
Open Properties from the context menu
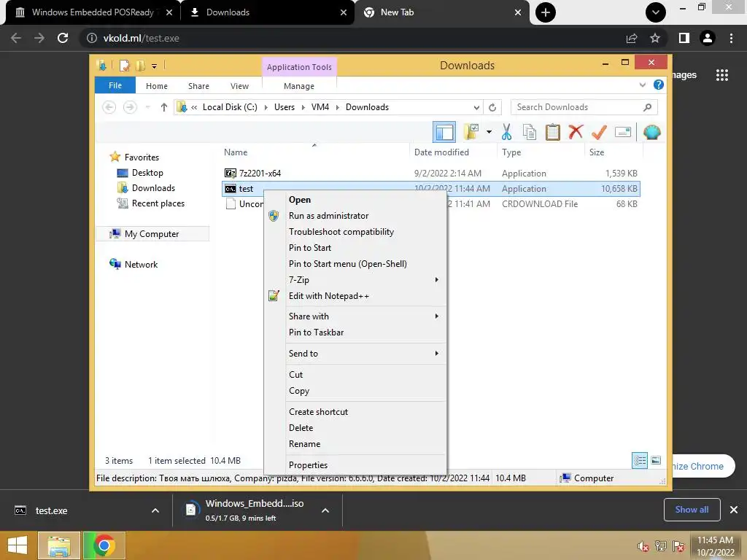355,465
